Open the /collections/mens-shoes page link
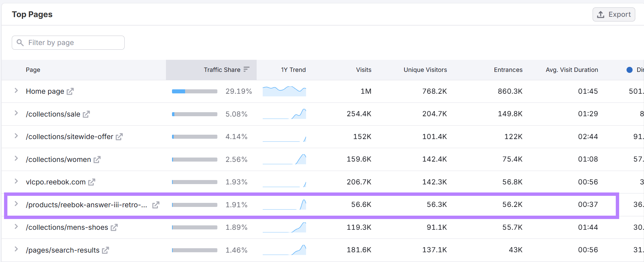This screenshot has width=644, height=262. pos(67,227)
